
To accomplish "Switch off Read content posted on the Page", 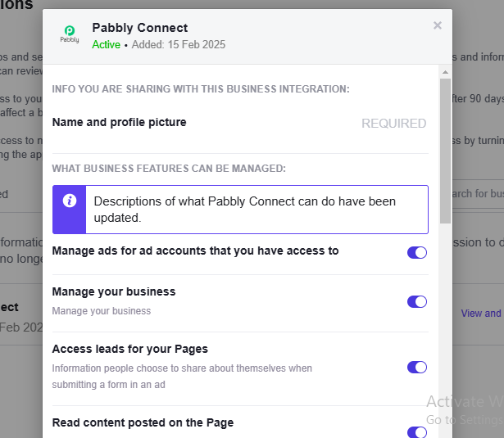I will (417, 431).
